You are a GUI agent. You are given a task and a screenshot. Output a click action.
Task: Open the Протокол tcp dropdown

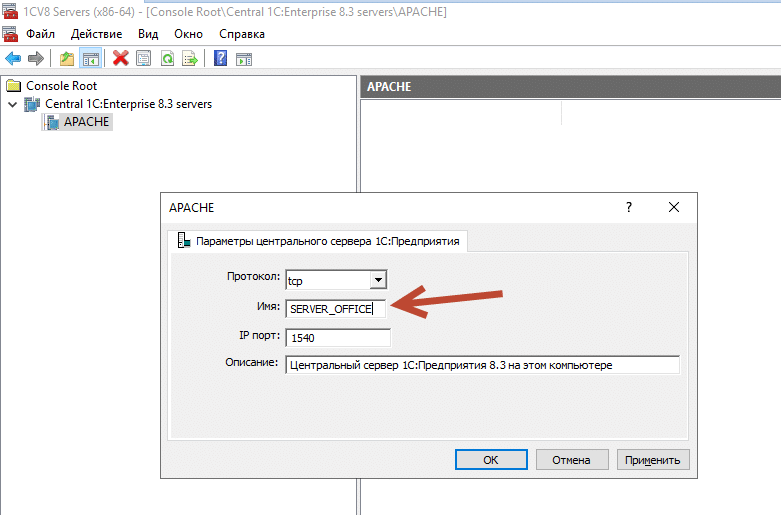tap(377, 280)
